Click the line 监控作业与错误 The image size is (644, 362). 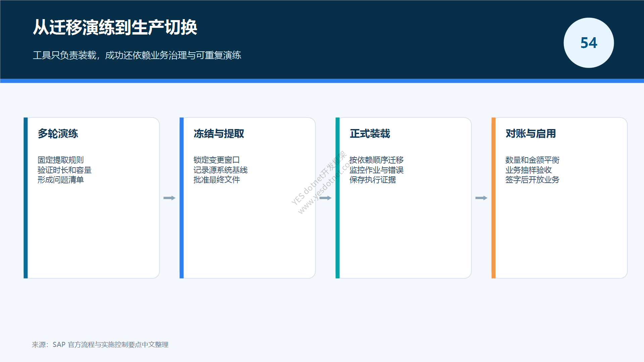(376, 170)
